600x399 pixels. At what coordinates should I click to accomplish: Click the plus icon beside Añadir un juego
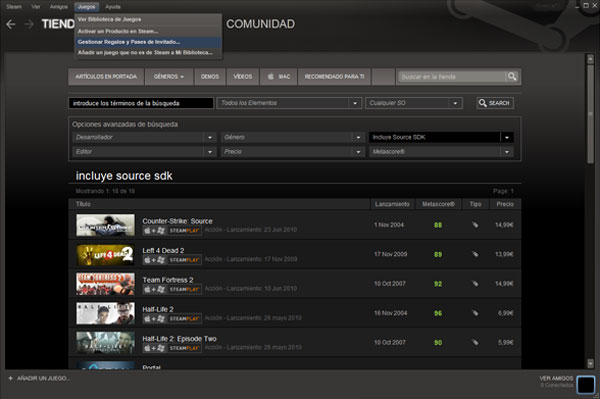click(11, 378)
